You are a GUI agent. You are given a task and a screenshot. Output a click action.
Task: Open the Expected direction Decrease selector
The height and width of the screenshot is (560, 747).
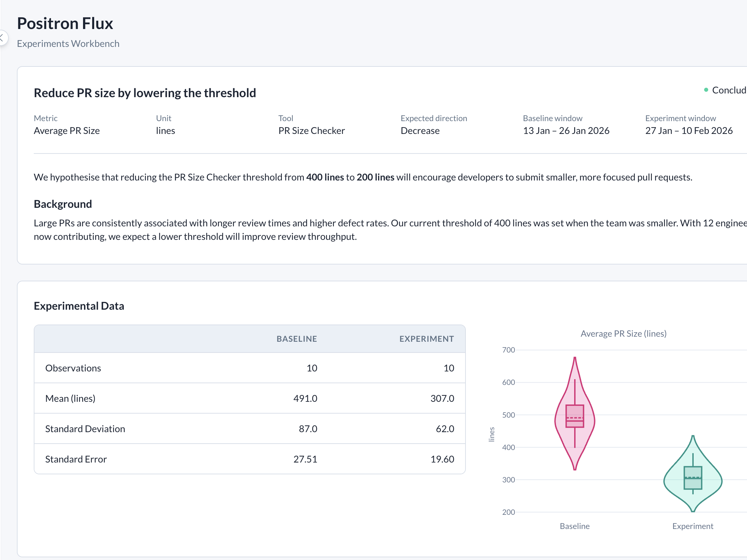tap(420, 131)
